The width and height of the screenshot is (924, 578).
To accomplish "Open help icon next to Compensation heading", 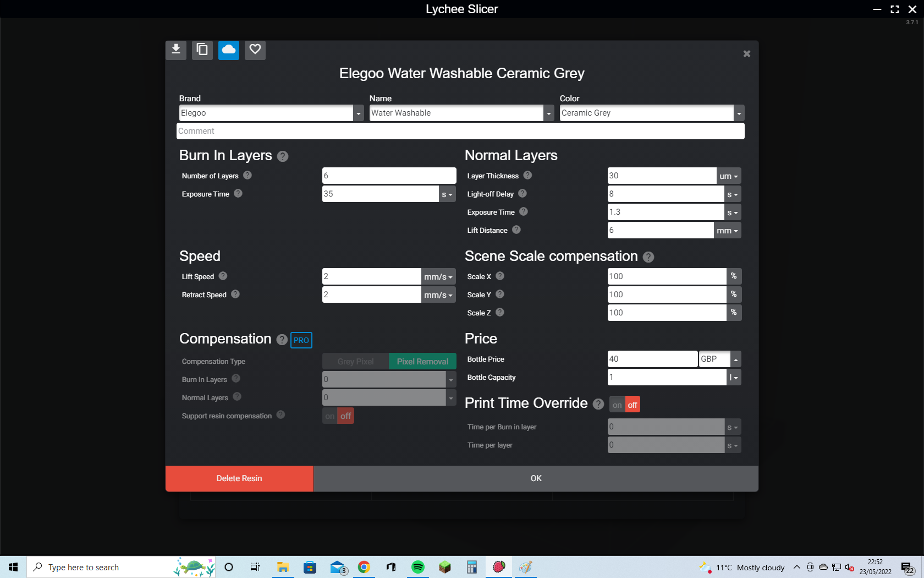I will tap(282, 340).
